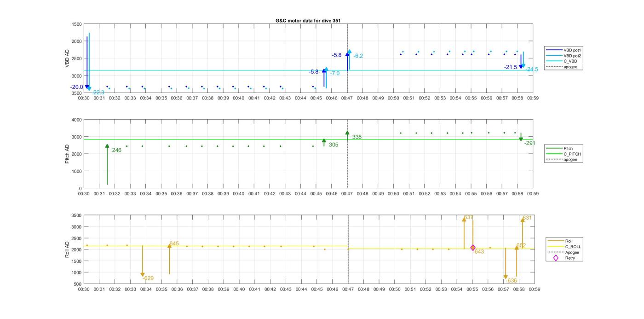Click the '1500' tick on VBD axis

click(77, 24)
